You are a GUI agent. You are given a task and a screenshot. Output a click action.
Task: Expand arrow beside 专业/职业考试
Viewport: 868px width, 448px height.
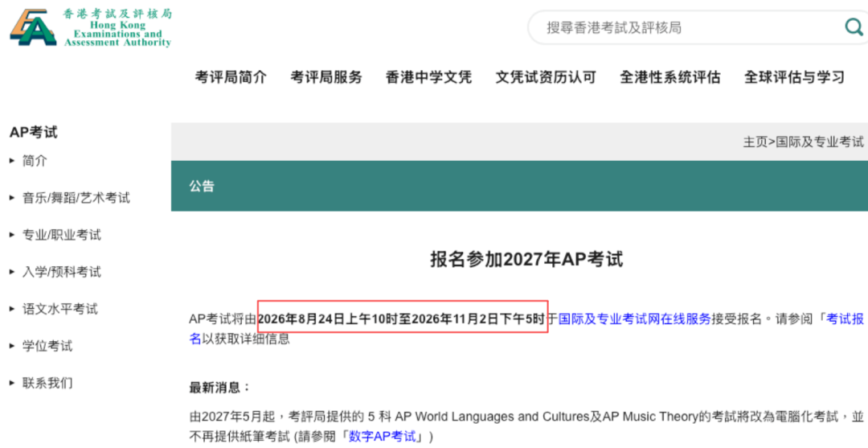[x=12, y=235]
